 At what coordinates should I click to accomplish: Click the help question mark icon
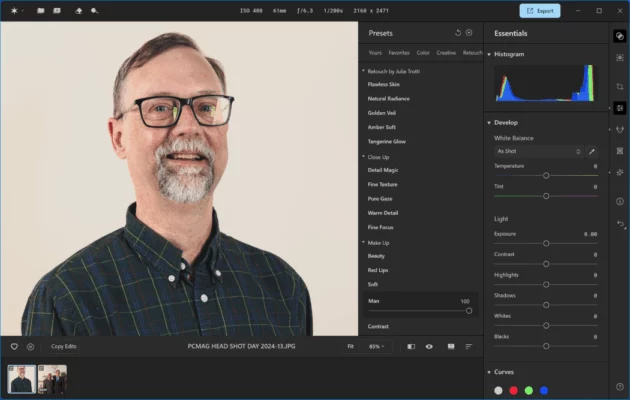(x=619, y=387)
